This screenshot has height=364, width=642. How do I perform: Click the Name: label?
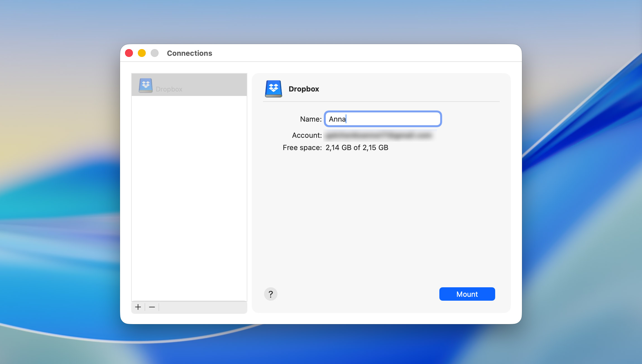click(311, 119)
